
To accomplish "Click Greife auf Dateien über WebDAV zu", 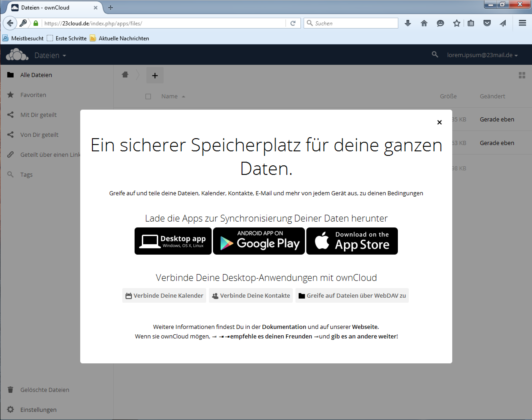I will point(352,295).
